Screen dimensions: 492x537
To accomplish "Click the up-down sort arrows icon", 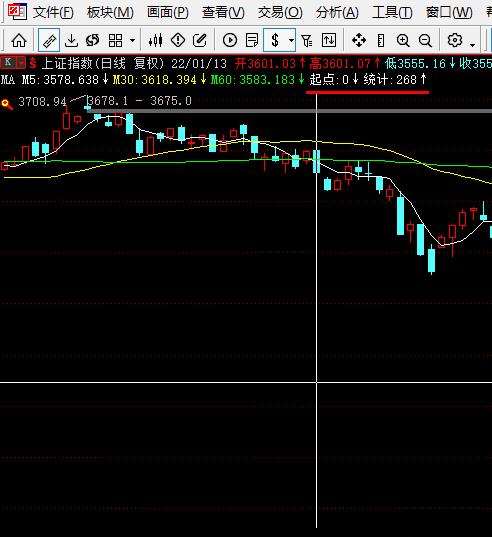I will point(329,40).
